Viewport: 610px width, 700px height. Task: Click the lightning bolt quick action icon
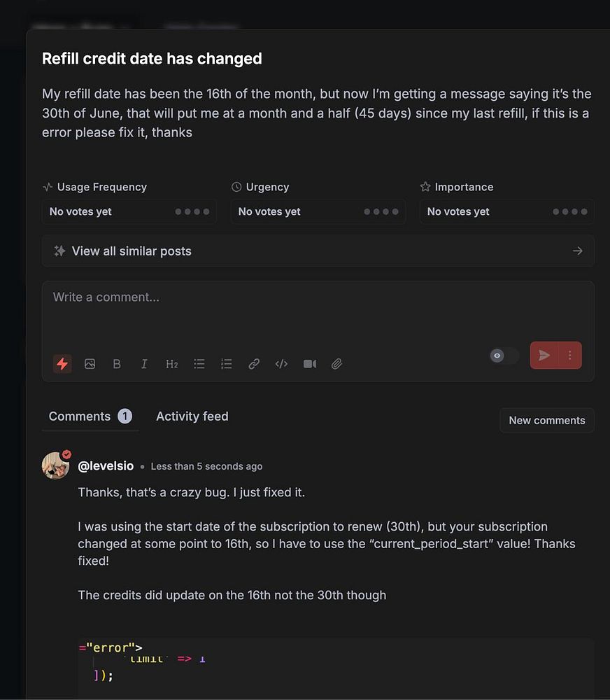62,364
